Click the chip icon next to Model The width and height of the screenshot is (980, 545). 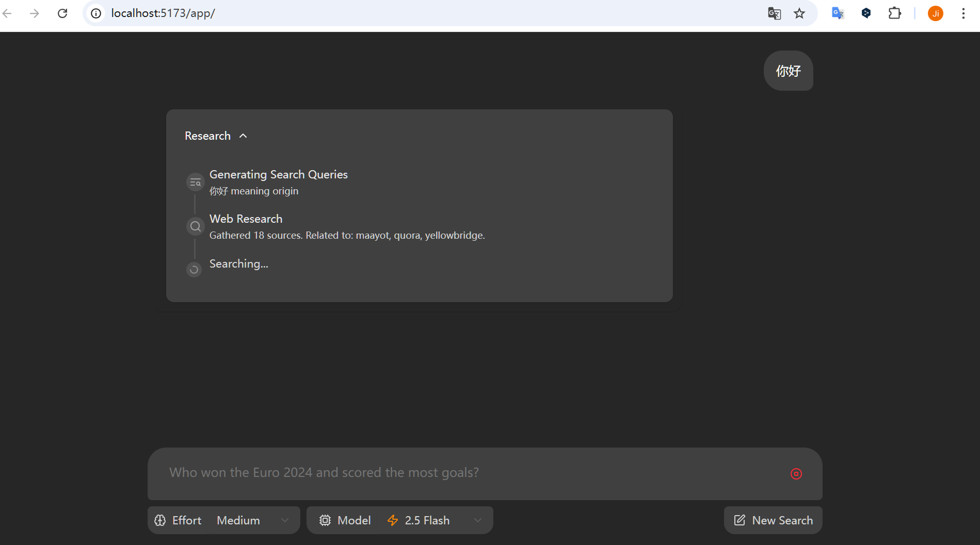click(x=325, y=520)
